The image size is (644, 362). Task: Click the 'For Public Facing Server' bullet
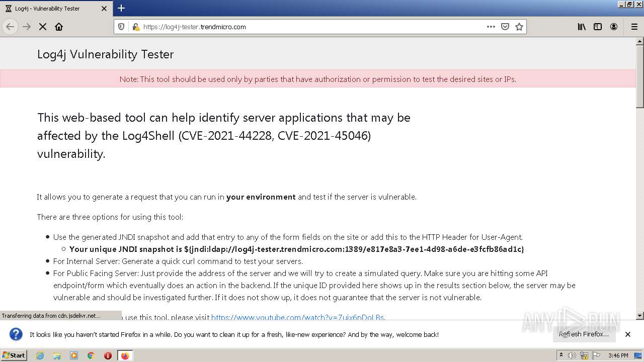pyautogui.click(x=314, y=285)
